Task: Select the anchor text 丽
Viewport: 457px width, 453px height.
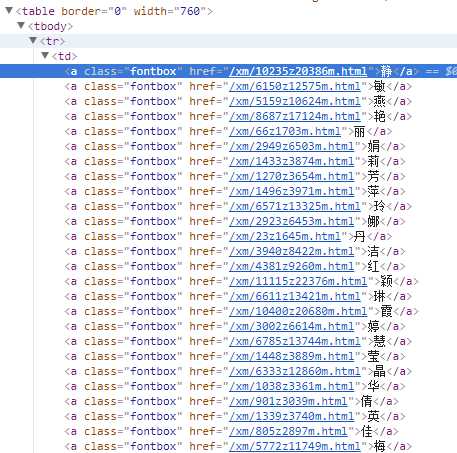Action: [360, 131]
